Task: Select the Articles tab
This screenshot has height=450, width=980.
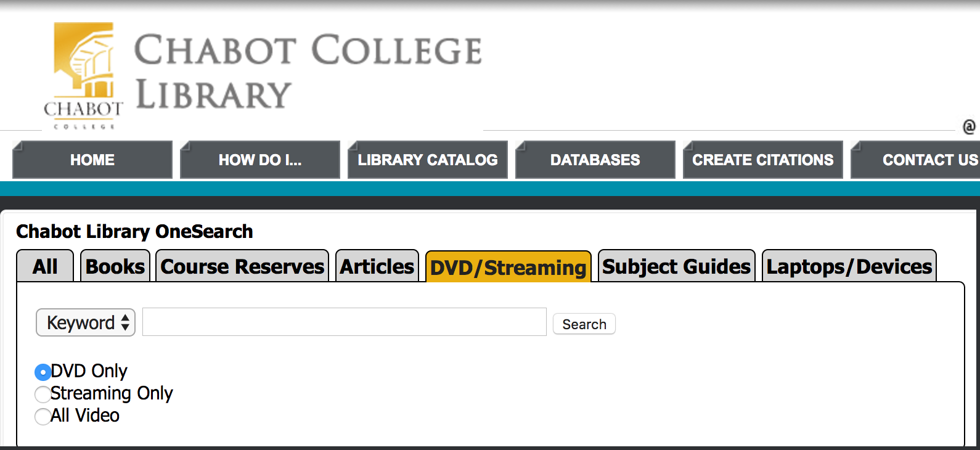Action: (x=377, y=266)
